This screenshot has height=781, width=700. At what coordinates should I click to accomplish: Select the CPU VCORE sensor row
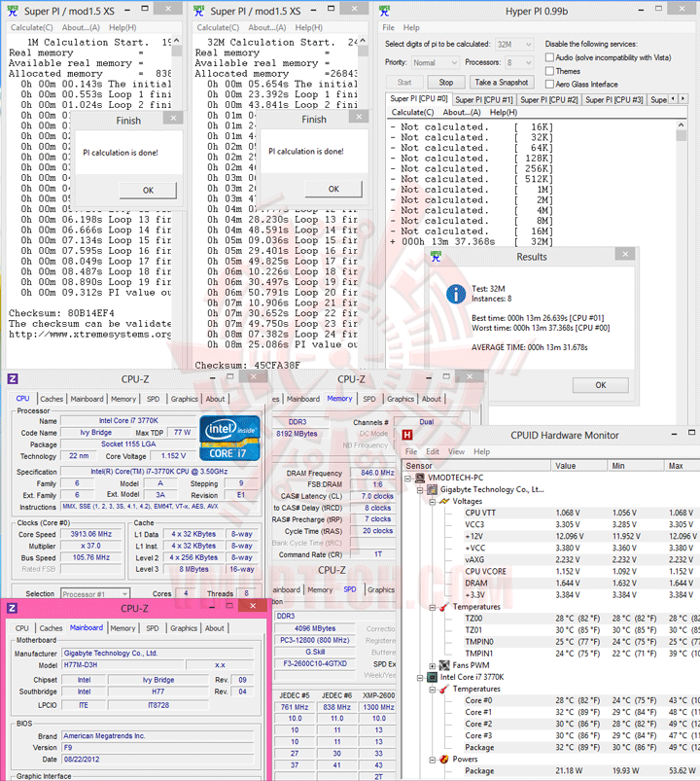tap(552, 571)
